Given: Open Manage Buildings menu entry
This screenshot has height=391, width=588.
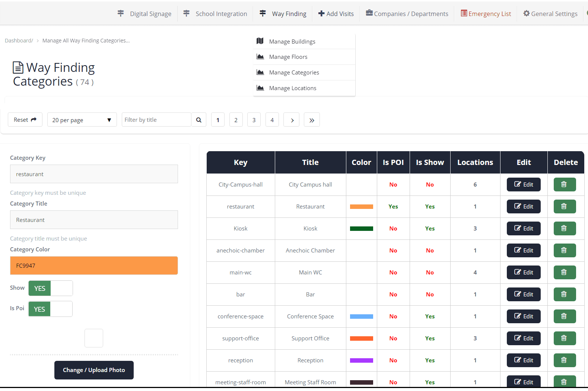Looking at the screenshot, I should pos(292,42).
